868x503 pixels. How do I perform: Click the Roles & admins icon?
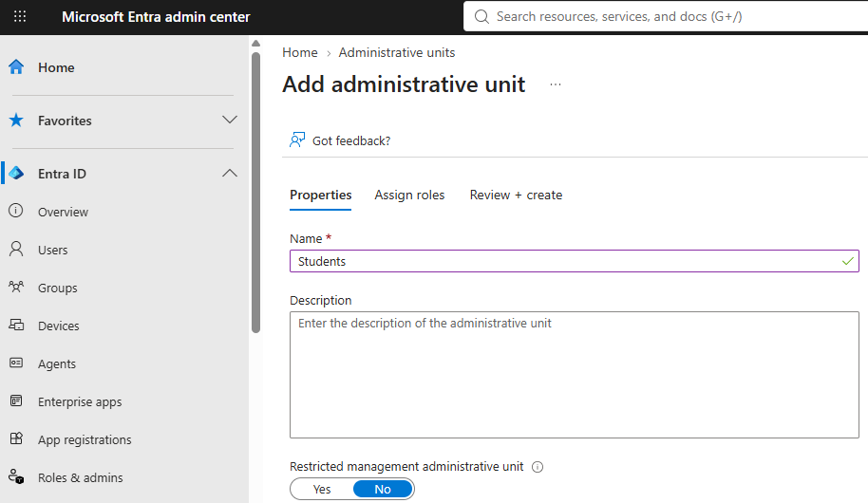16,476
